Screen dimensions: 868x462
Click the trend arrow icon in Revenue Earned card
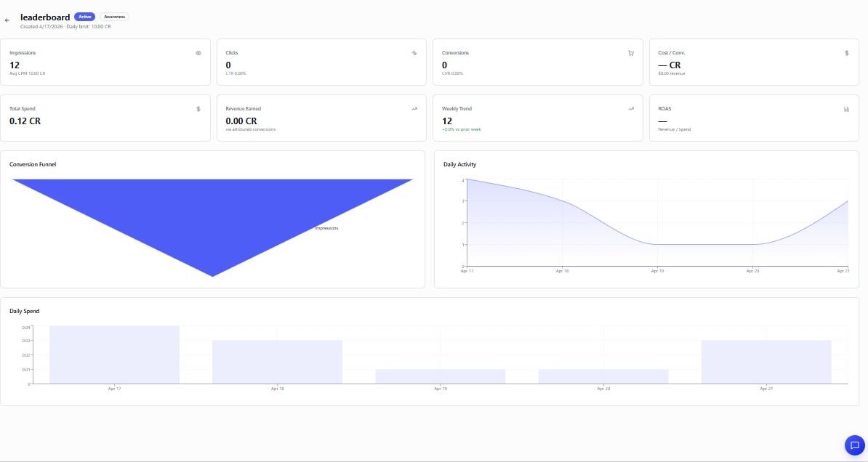[x=414, y=109]
